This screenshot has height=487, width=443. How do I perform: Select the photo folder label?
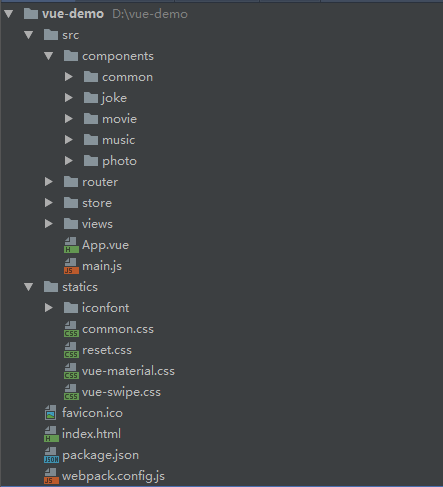[119, 161]
